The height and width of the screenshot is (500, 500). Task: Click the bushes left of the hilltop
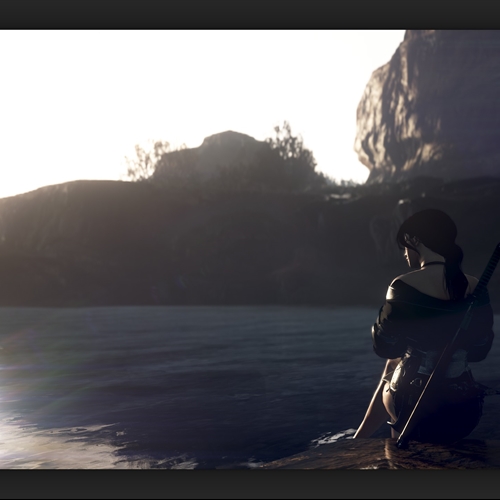tap(147, 160)
